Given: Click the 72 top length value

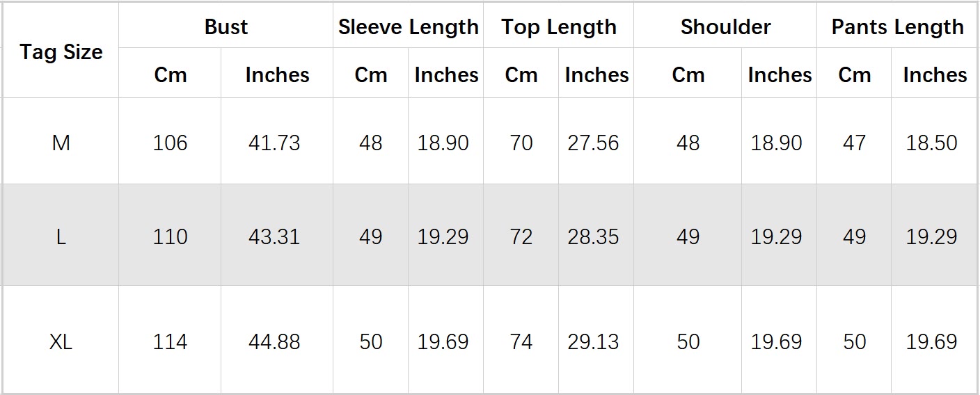Looking at the screenshot, I should (x=521, y=237).
